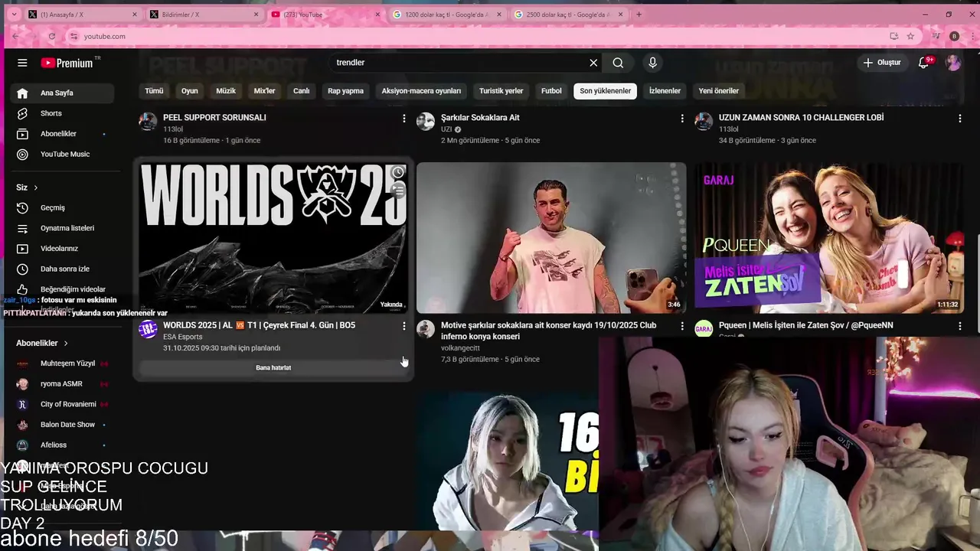The image size is (980, 551).
Task: Switch to the Bildirimler / X tab
Action: pyautogui.click(x=204, y=15)
